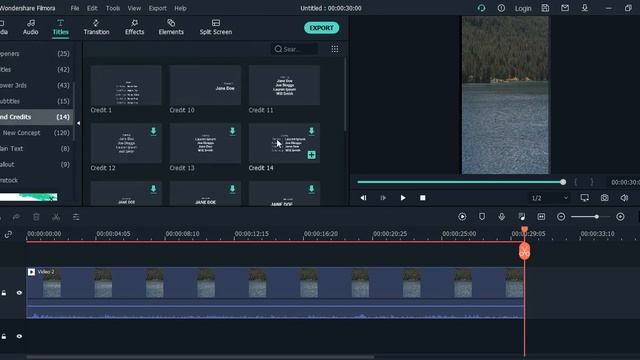This screenshot has height=360, width=640.
Task: Click the info alert icon
Action: click(x=501, y=8)
